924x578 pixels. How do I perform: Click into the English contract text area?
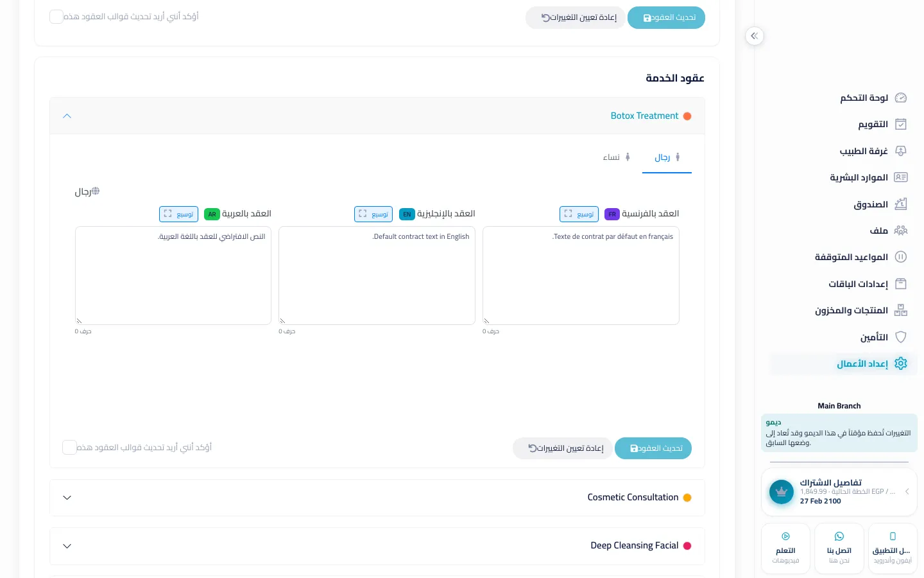click(x=377, y=276)
